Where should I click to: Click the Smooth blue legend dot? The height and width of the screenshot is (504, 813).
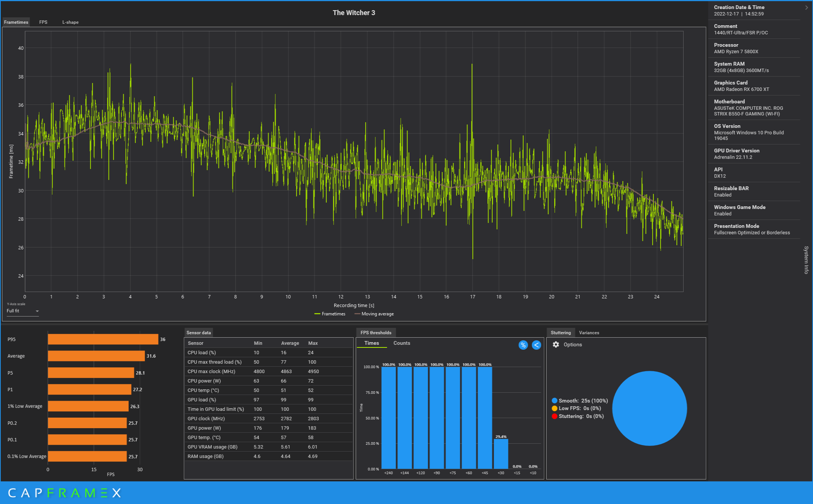coord(554,401)
